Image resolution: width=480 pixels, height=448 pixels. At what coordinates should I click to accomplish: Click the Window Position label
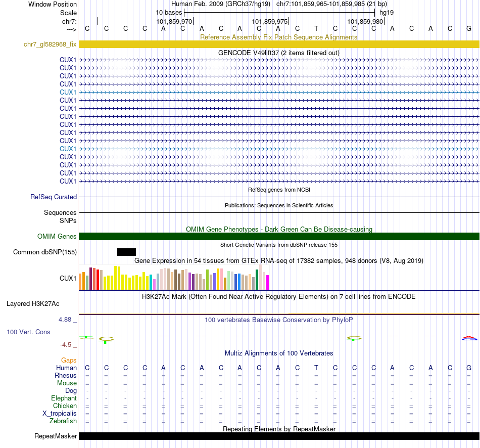[x=53, y=4]
